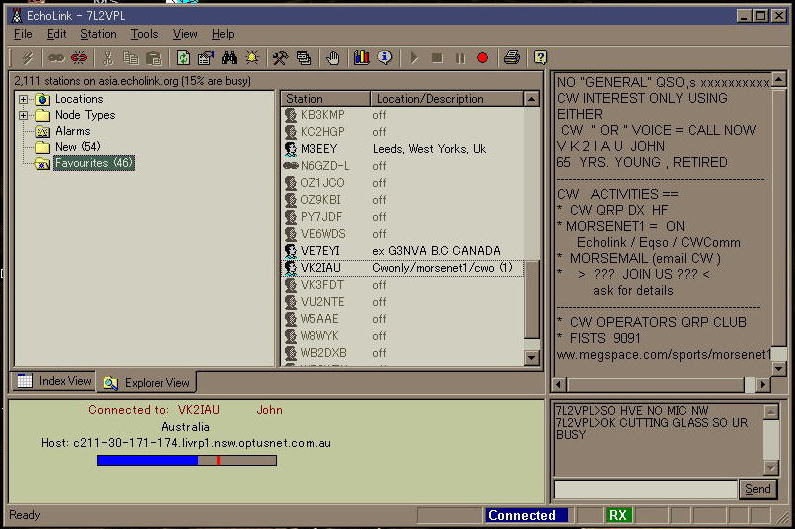
Task: Select station KB3KMP in the list
Action: pos(403,115)
